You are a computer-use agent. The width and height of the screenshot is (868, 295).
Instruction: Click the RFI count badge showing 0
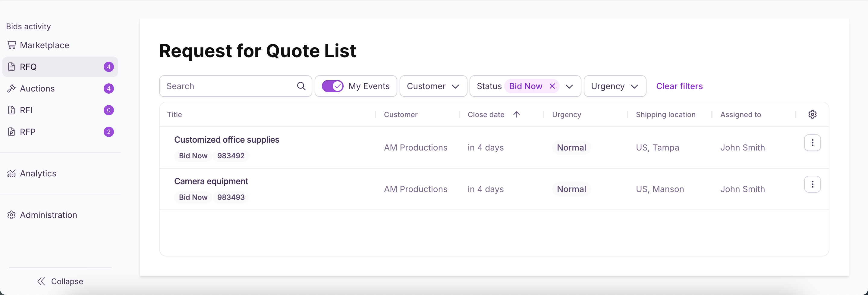108,110
